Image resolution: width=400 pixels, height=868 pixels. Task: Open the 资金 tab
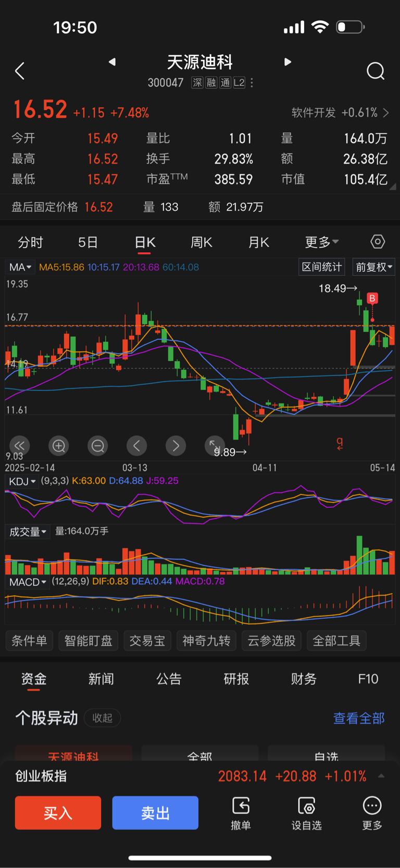[34, 679]
